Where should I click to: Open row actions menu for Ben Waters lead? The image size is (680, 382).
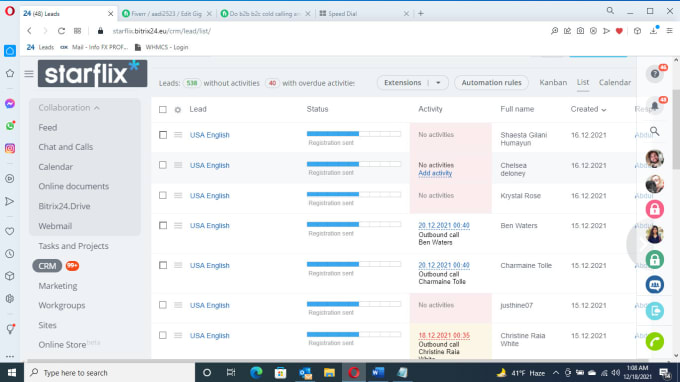(x=178, y=225)
